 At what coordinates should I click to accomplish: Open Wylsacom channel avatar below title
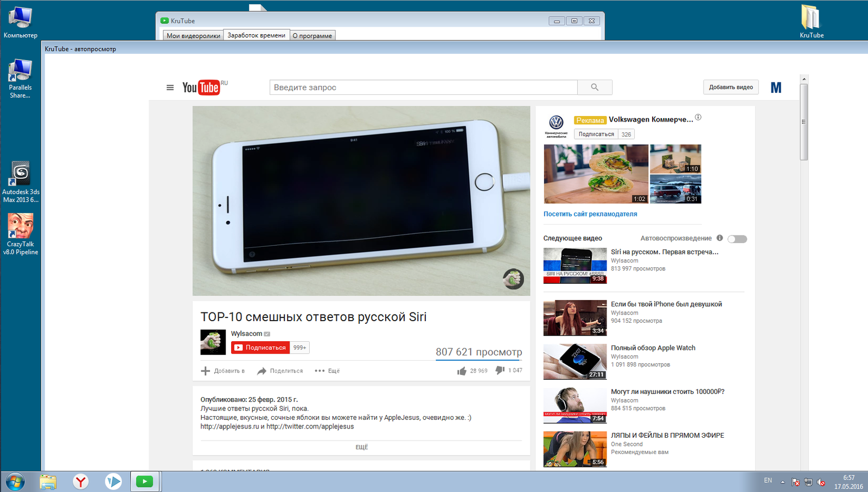coord(213,342)
